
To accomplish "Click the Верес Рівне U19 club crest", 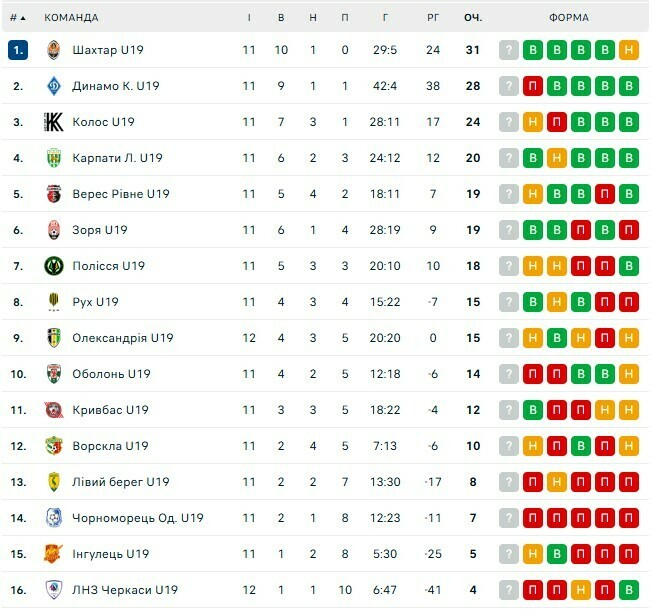I will click(x=54, y=194).
